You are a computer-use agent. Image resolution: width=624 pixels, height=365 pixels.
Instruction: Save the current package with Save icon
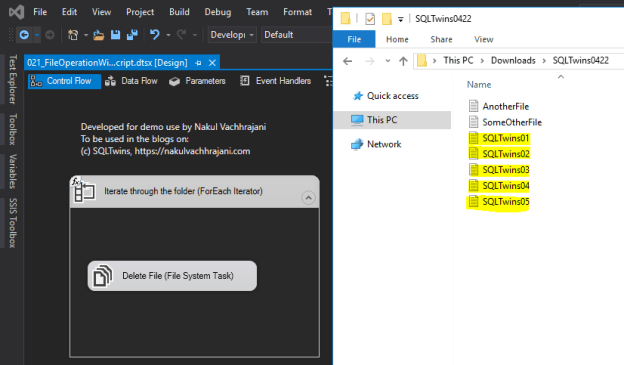click(x=115, y=35)
